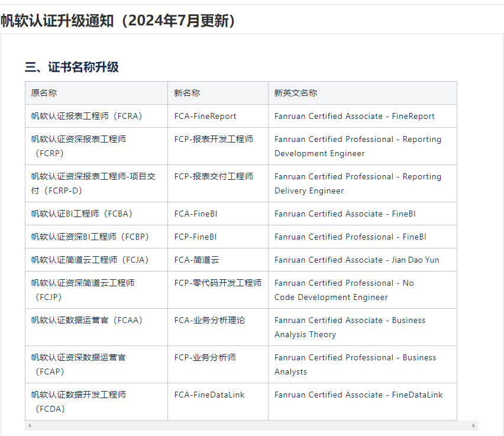Select cell No Code Development Engineer English name
This screenshot has height=436, width=504.
(x=363, y=290)
